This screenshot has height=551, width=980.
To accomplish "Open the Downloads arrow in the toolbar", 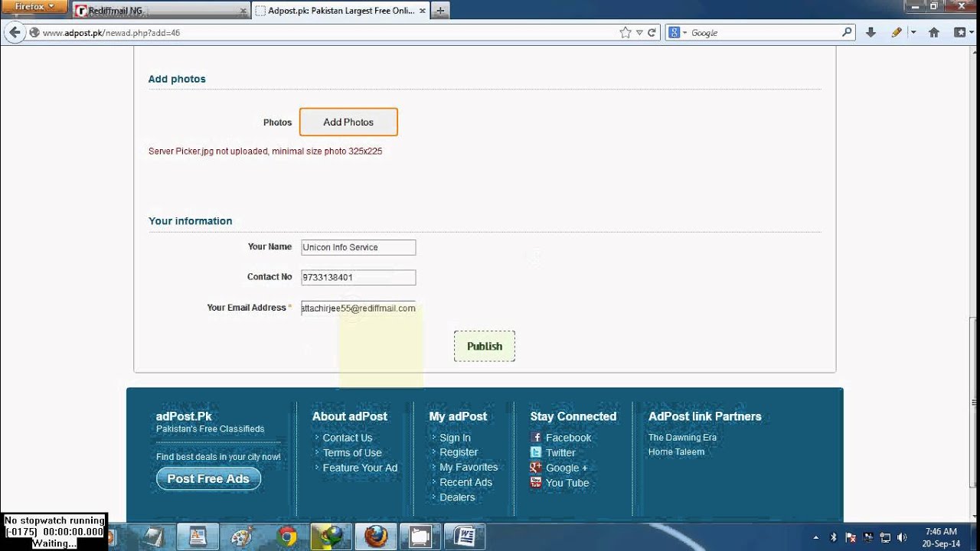I will 871,33.
